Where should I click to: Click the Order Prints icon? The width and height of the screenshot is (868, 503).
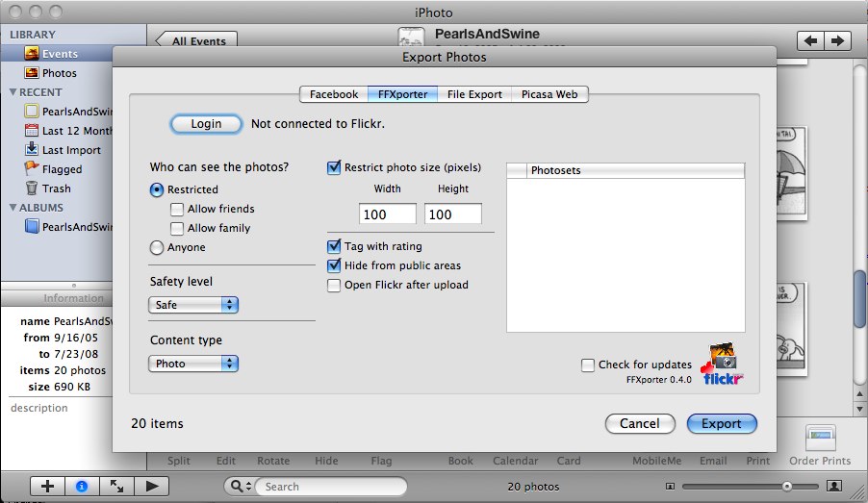point(821,438)
